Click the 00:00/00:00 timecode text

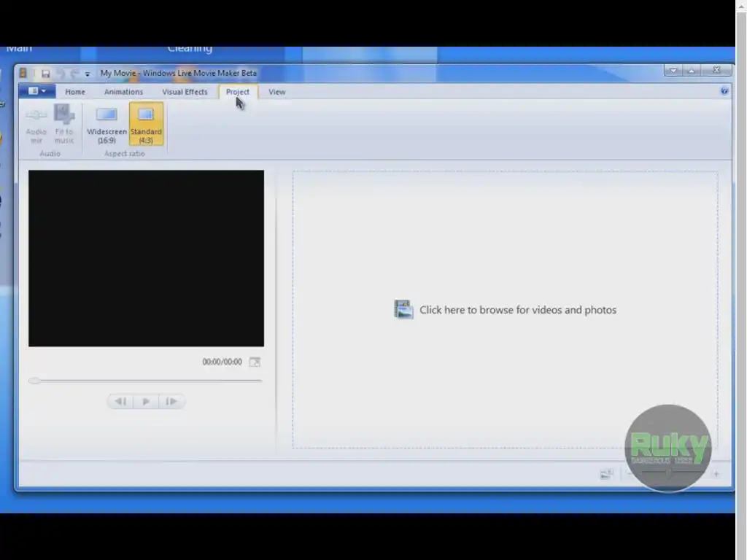[x=222, y=362]
